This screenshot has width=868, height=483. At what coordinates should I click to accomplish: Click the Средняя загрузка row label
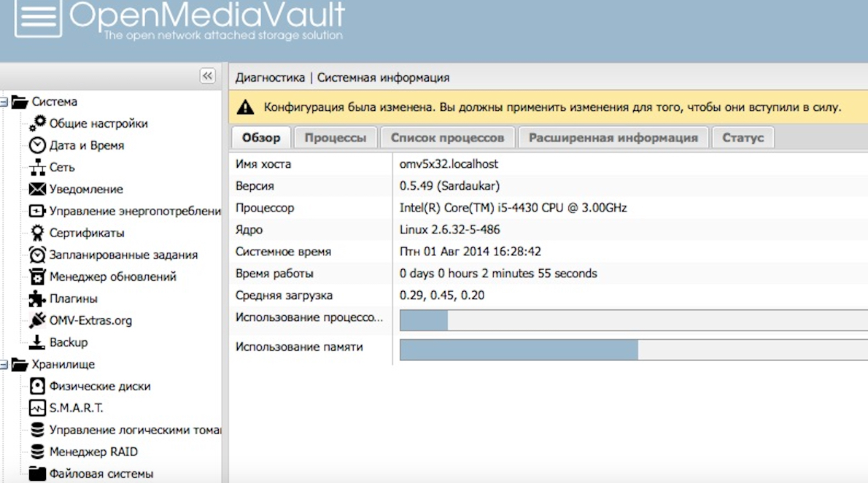284,295
